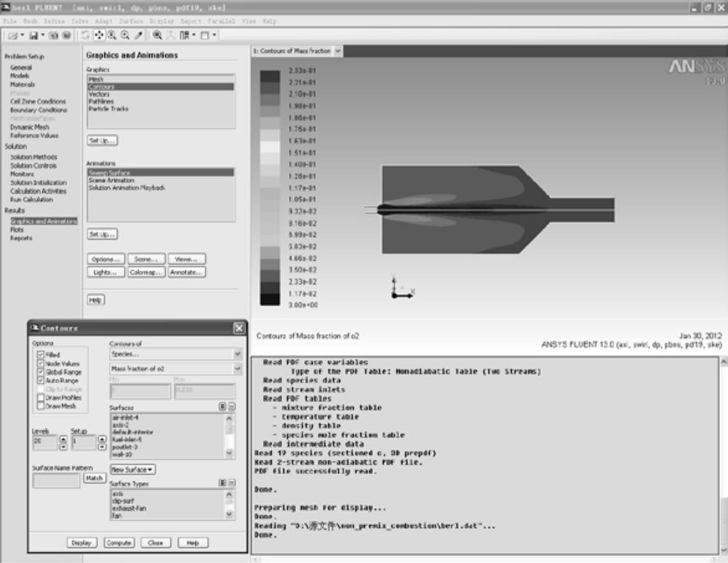This screenshot has height=563, width=728.
Task: Click the Colormap button
Action: [x=147, y=272]
